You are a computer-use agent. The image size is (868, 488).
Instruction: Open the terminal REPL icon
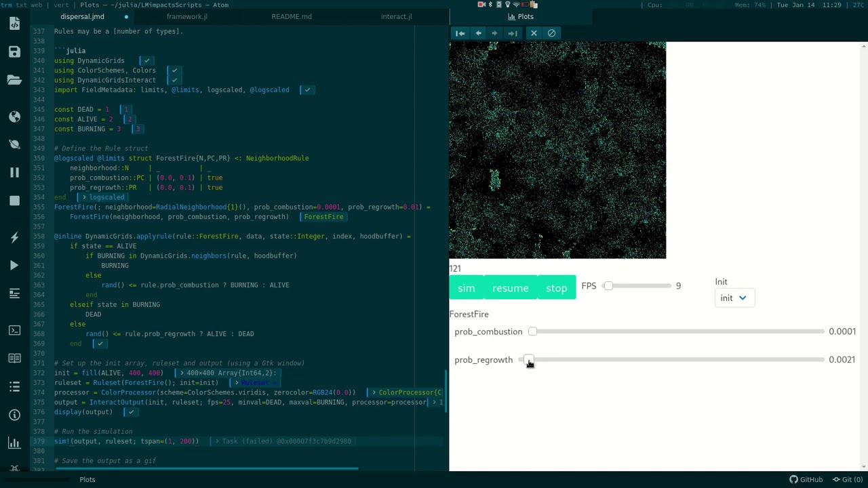click(14, 330)
